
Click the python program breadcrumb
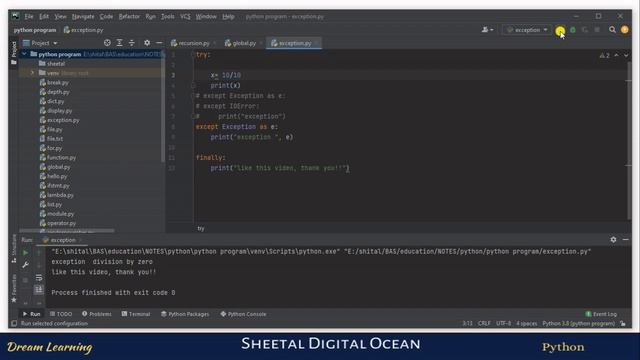pos(35,30)
